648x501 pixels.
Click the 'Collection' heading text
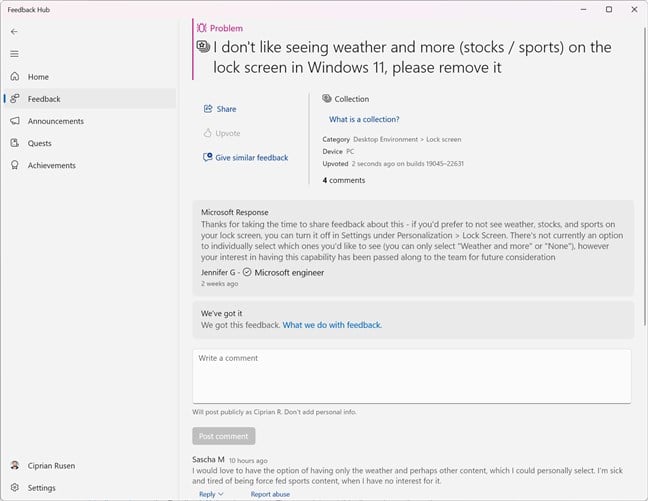pos(352,99)
